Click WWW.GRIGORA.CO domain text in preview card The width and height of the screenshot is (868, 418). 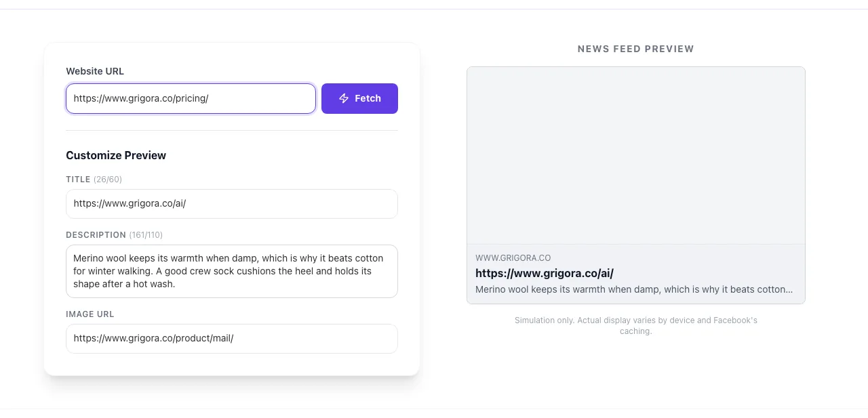[x=513, y=258]
